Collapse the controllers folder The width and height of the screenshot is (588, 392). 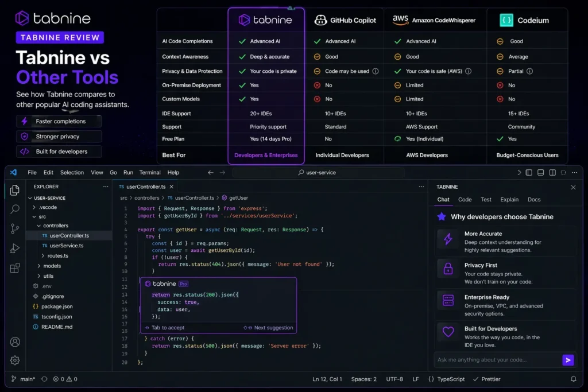click(x=38, y=226)
